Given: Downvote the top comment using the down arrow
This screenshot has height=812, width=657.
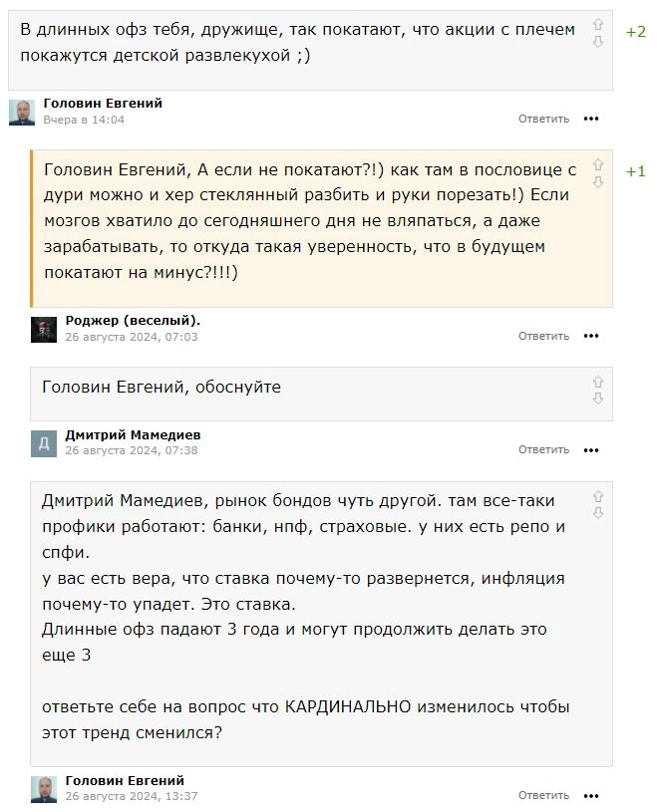Looking at the screenshot, I should pos(598,43).
